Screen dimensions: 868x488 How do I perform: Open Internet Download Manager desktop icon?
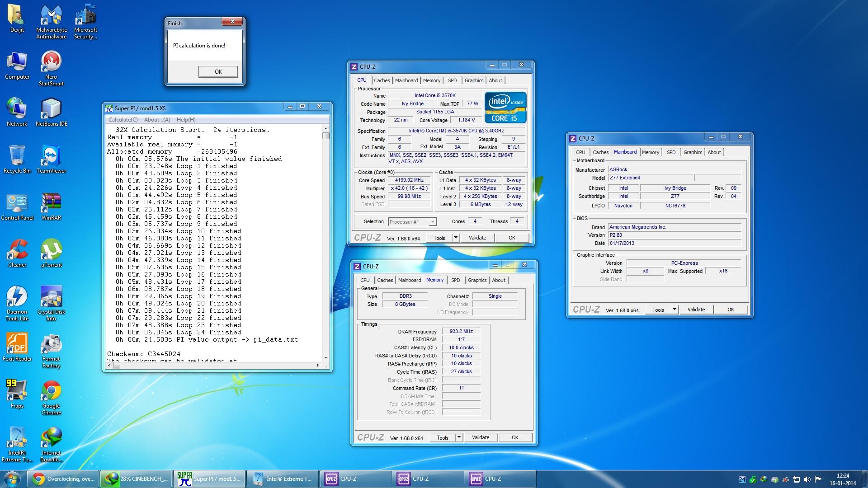coord(51,444)
